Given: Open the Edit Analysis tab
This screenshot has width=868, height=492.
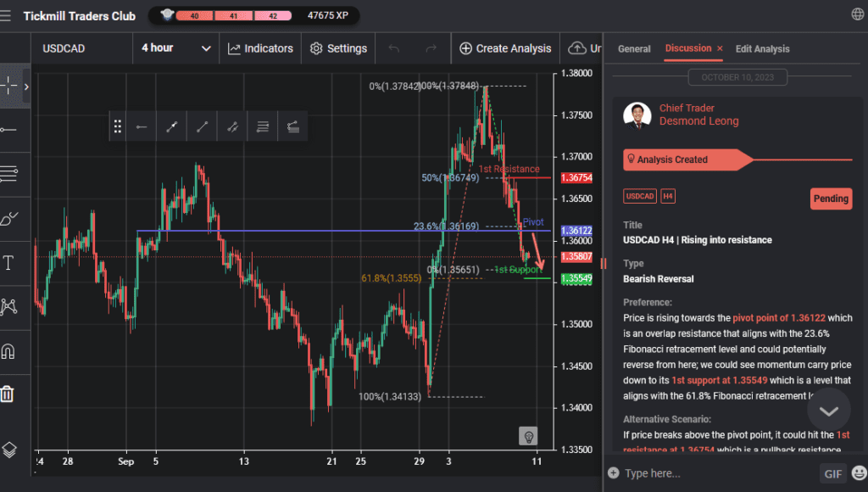Looking at the screenshot, I should pyautogui.click(x=761, y=48).
